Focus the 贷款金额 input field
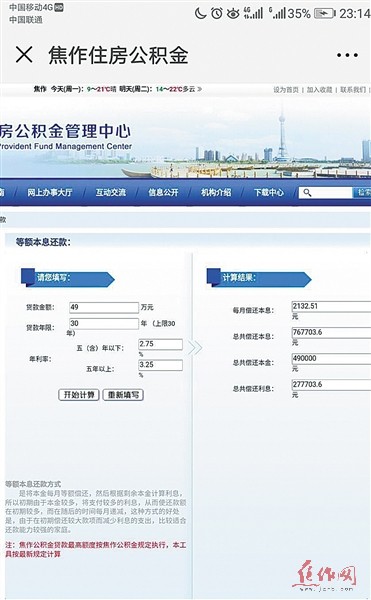This screenshot has width=371, height=600. coord(104,307)
